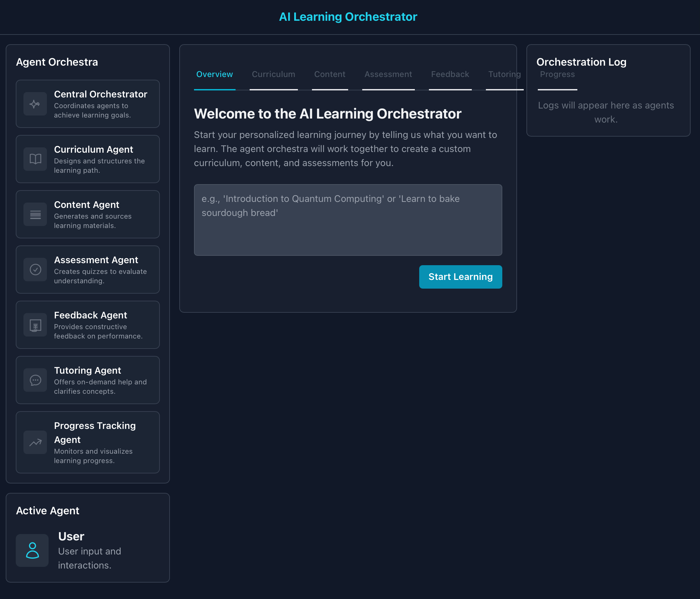Image resolution: width=700 pixels, height=599 pixels.
Task: Click the AI Learning Orchestrator header title
Action: (x=348, y=17)
